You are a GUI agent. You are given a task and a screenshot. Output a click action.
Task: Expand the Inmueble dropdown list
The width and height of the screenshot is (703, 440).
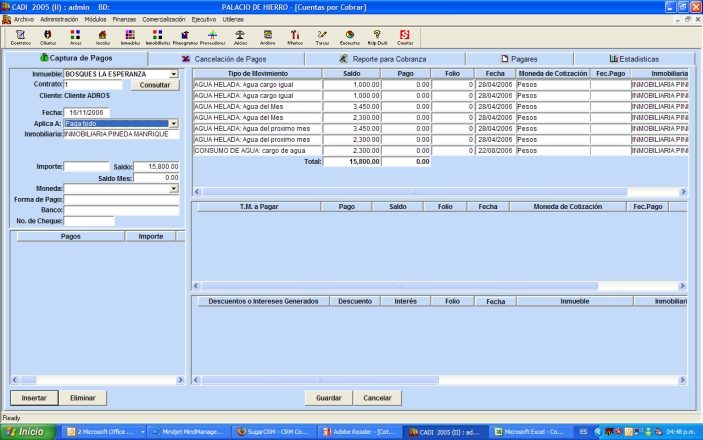tap(174, 74)
